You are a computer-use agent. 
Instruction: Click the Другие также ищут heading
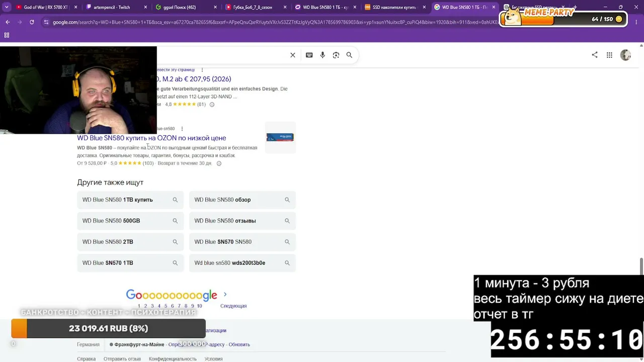pos(110,183)
